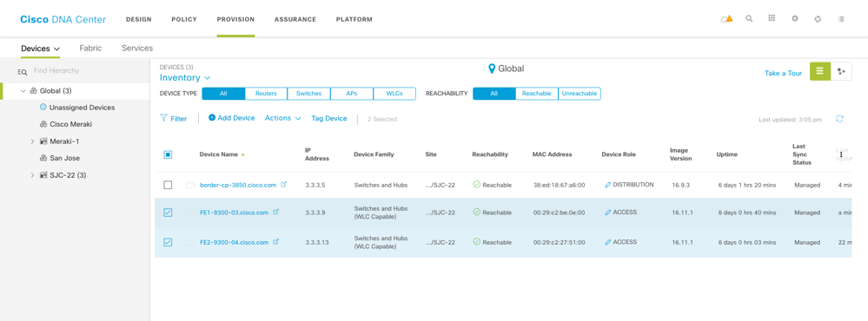Click the Global location pin icon
The width and height of the screenshot is (868, 321).
tap(491, 69)
